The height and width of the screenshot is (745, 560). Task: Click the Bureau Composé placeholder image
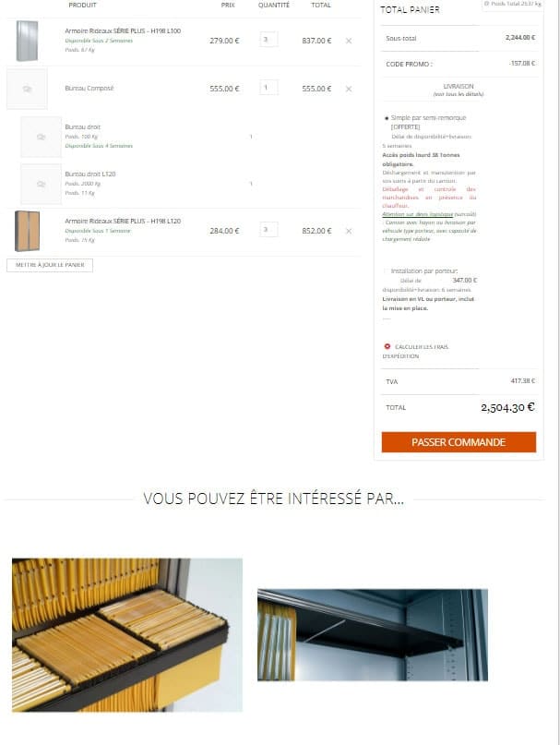pos(27,89)
